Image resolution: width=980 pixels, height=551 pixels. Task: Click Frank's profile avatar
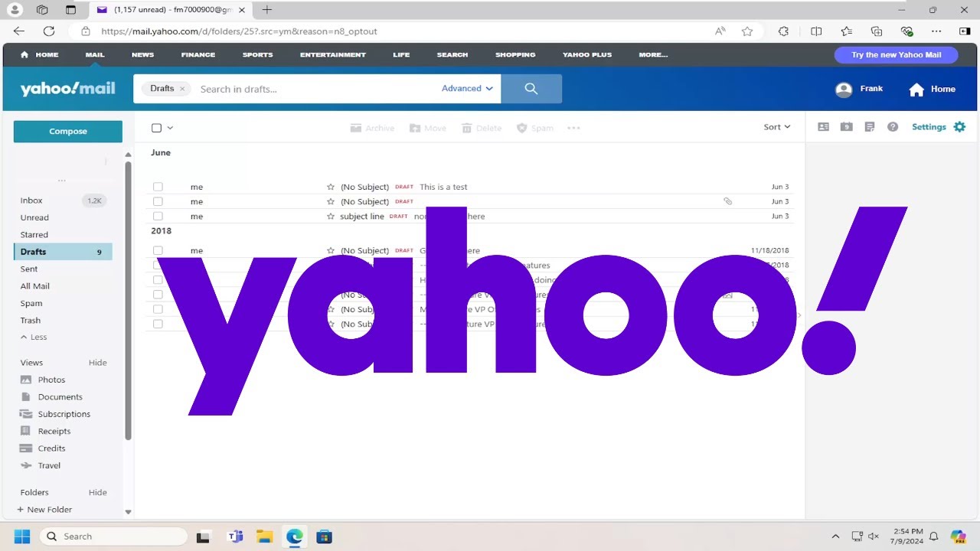point(844,90)
